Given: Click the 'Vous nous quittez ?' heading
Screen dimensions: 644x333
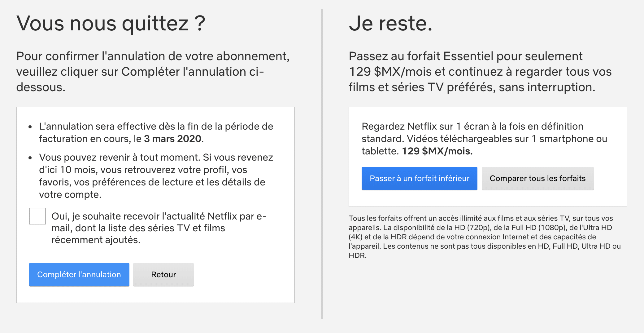Looking at the screenshot, I should pos(111,23).
